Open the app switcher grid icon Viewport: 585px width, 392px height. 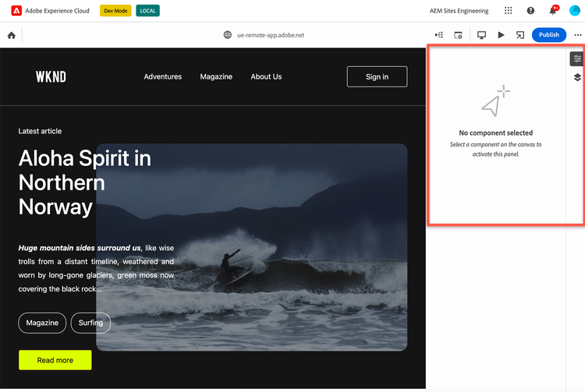coord(509,11)
